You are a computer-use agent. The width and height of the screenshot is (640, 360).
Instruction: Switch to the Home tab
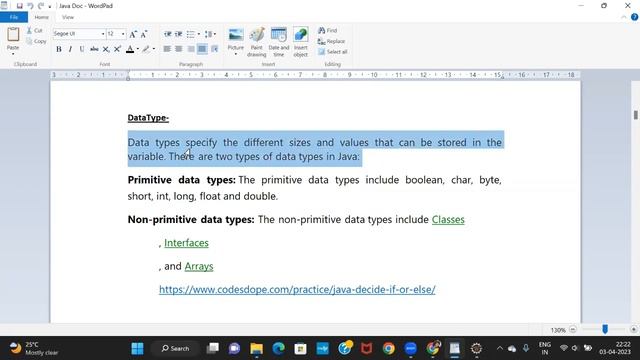(42, 17)
